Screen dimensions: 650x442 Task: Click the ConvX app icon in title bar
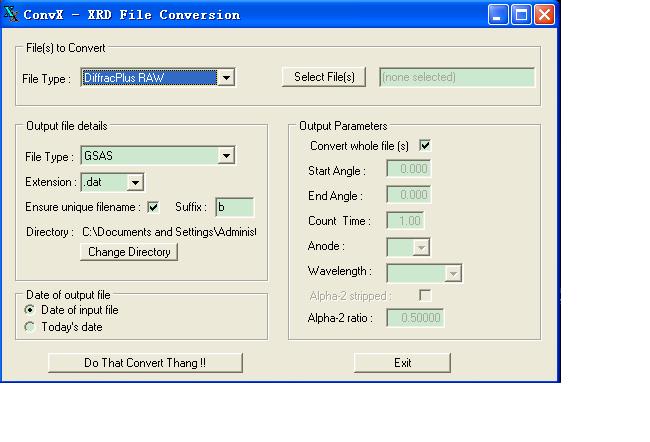[x=11, y=14]
